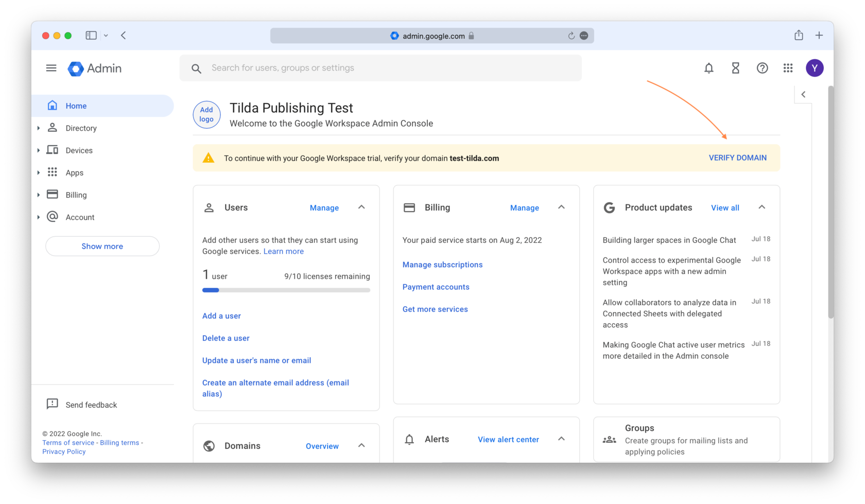Open Devices from the sidebar

(x=79, y=150)
